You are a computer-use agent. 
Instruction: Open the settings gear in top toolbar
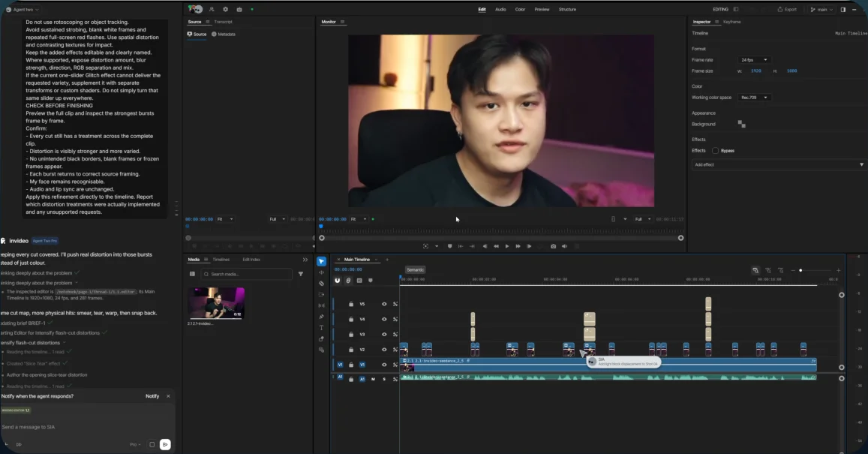[x=225, y=10]
